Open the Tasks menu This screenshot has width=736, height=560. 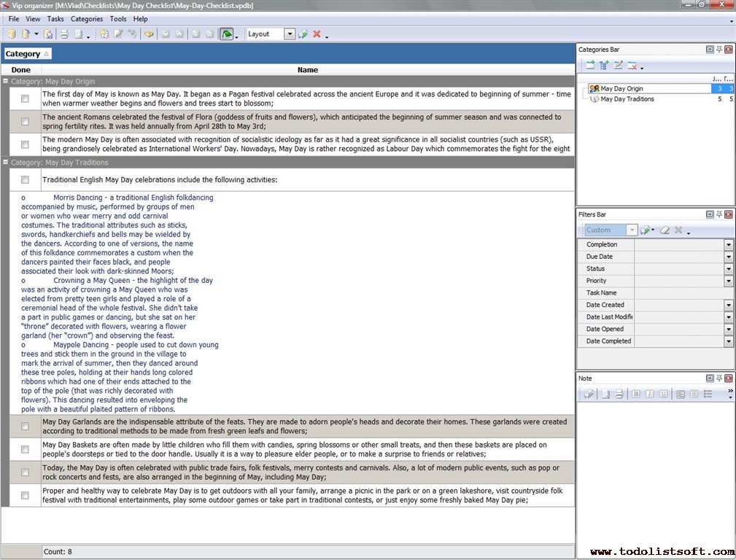click(55, 19)
